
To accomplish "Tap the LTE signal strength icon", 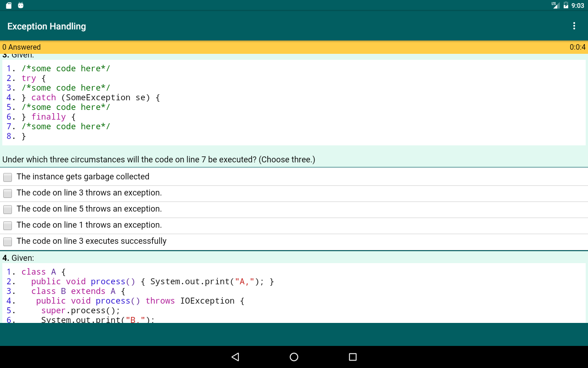I will pos(555,6).
